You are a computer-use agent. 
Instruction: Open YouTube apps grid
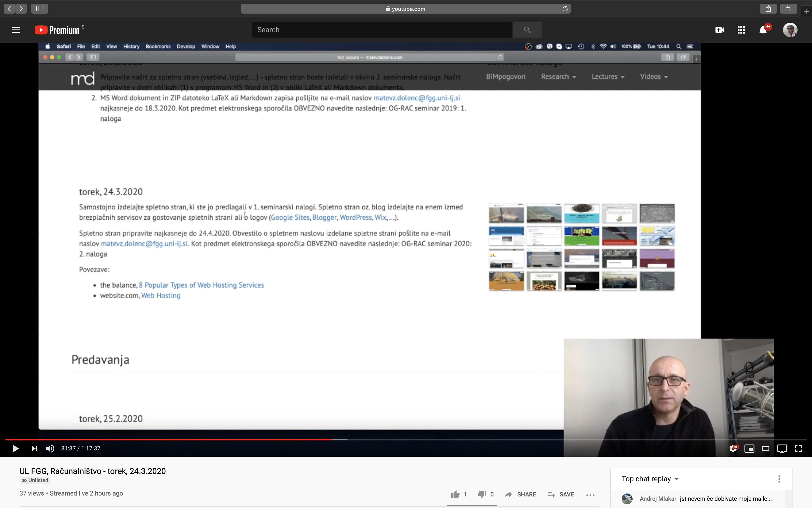(x=741, y=30)
